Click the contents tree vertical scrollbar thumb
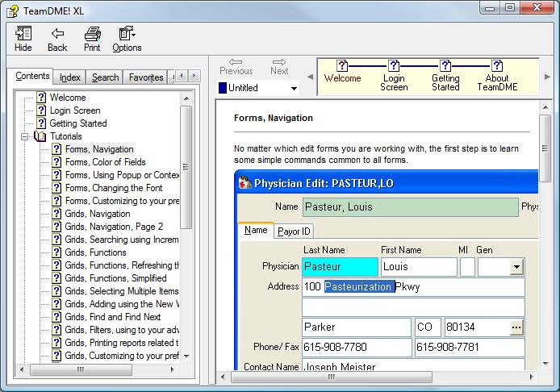The height and width of the screenshot is (392, 560). (186, 167)
